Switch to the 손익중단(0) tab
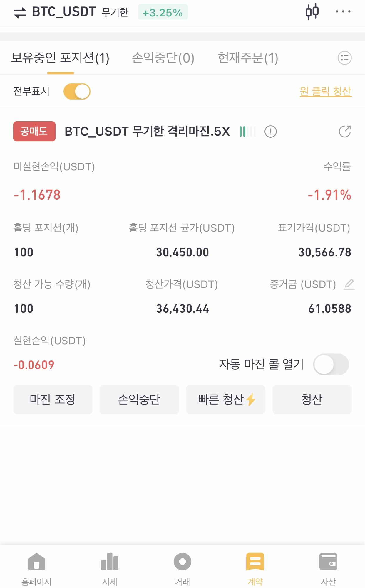 pyautogui.click(x=163, y=58)
